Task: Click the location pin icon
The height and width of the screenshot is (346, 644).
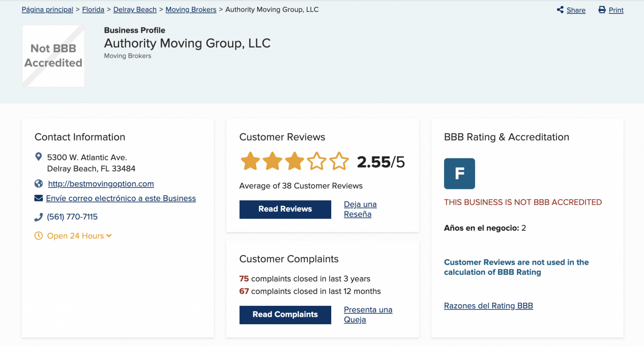Action: (x=39, y=157)
